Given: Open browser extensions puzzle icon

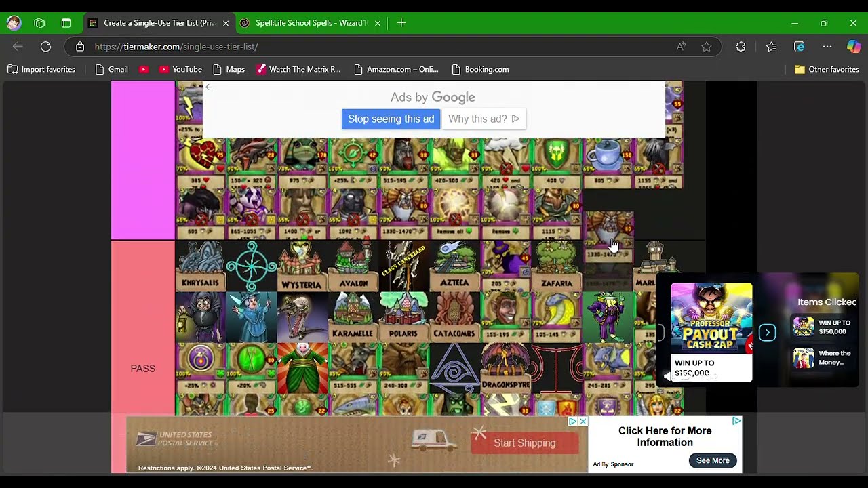Looking at the screenshot, I should click(741, 47).
